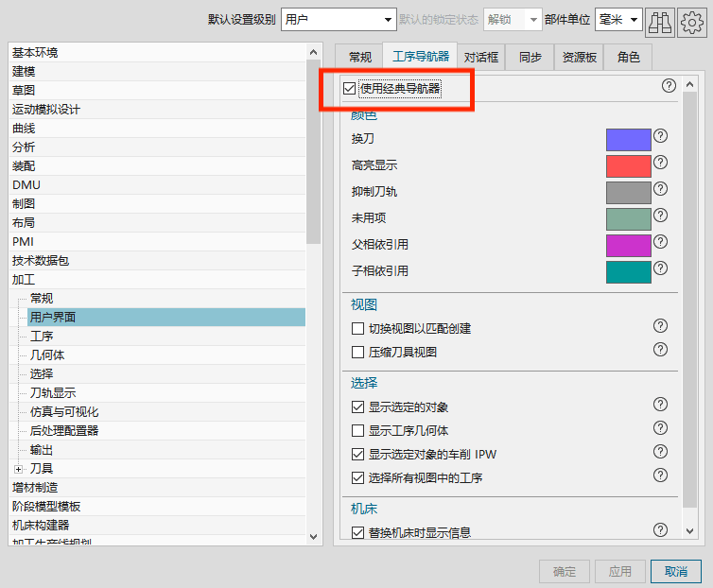Toggle 使用经典导航器 checkbox
Image resolution: width=713 pixels, height=588 pixels.
(x=349, y=88)
